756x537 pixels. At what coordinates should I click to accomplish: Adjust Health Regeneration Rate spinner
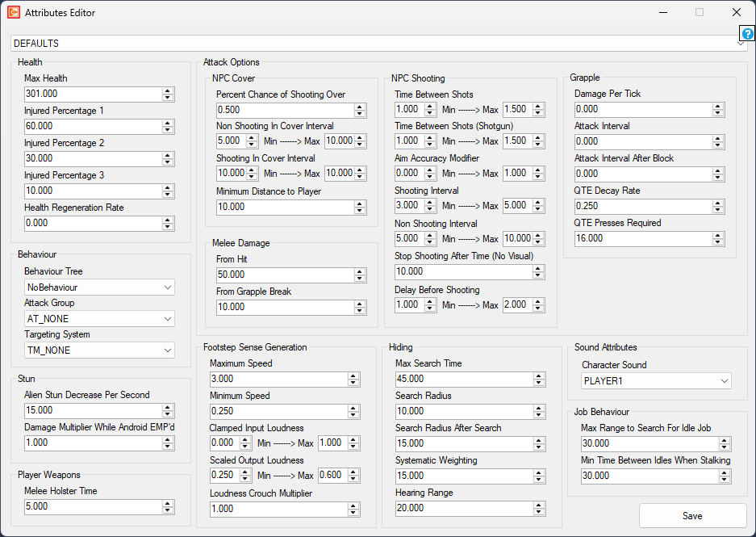point(168,224)
